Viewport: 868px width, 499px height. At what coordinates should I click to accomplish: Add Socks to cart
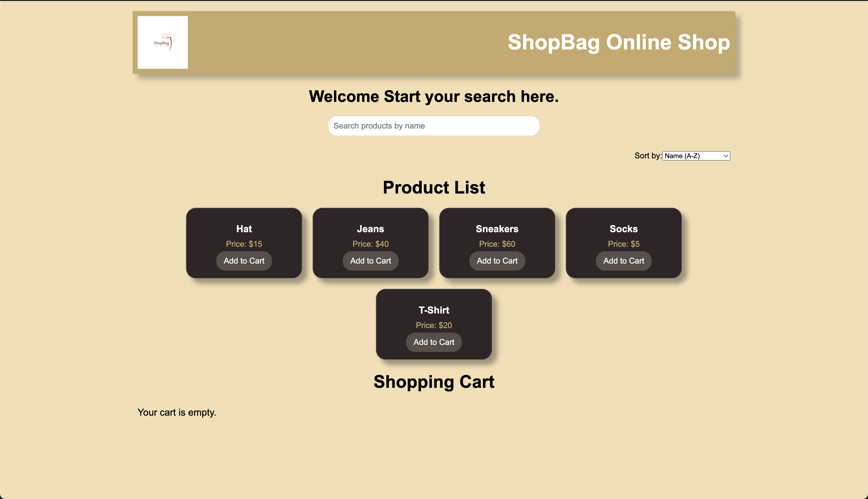click(x=623, y=261)
